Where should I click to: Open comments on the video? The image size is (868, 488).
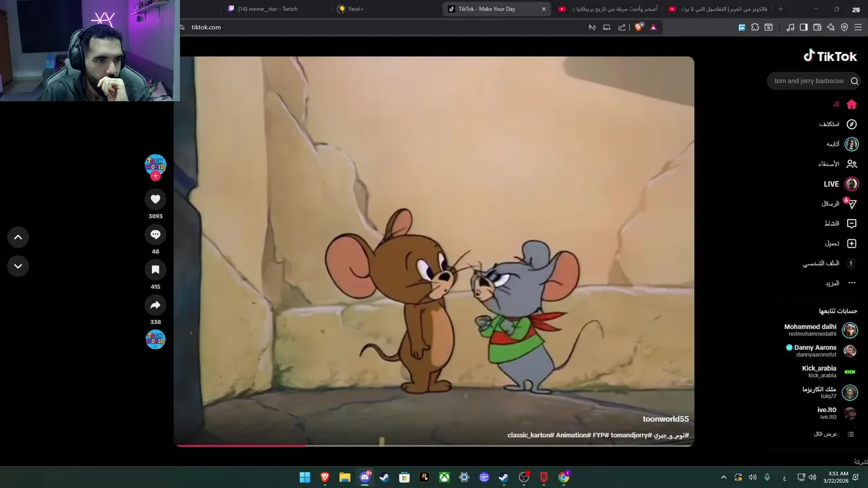click(155, 234)
